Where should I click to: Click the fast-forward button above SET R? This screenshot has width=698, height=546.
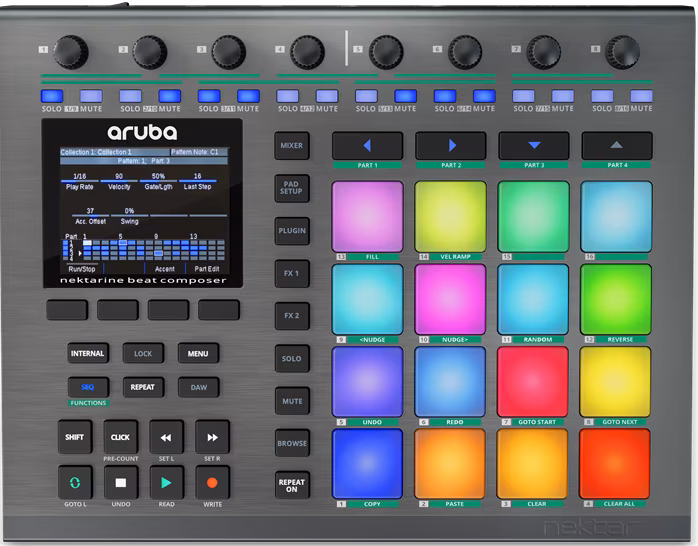[212, 437]
